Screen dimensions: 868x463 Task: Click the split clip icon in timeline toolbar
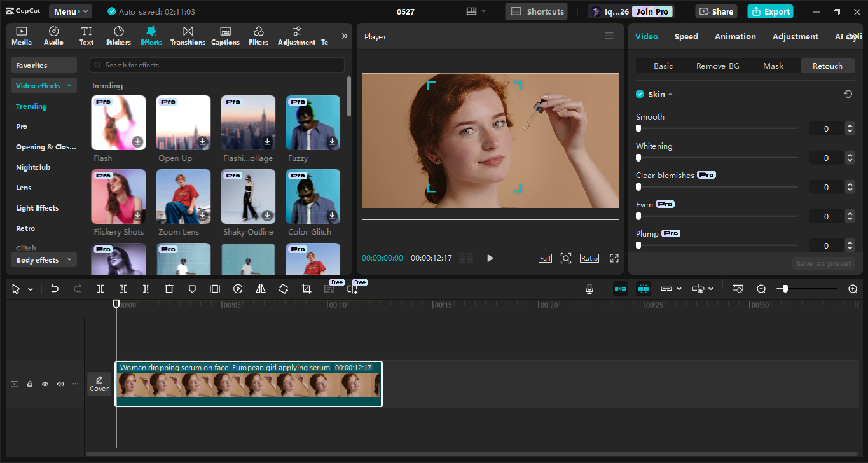pyautogui.click(x=100, y=289)
